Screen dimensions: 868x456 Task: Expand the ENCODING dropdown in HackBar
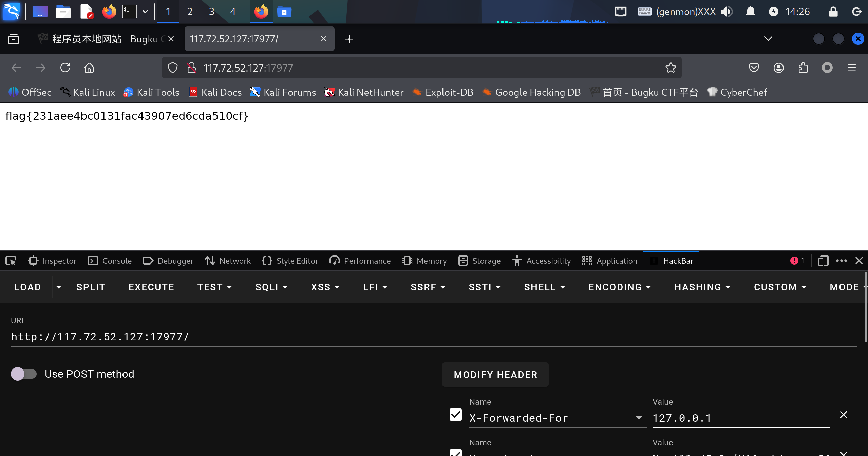[x=619, y=287]
